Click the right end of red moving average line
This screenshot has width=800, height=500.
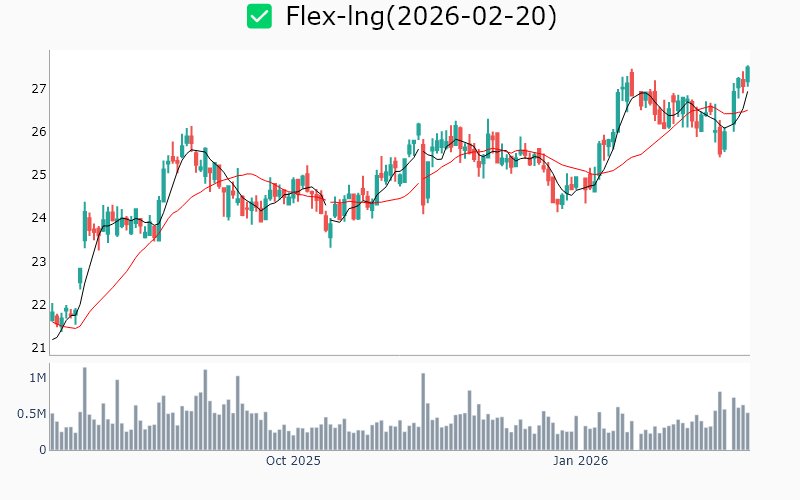[747, 110]
